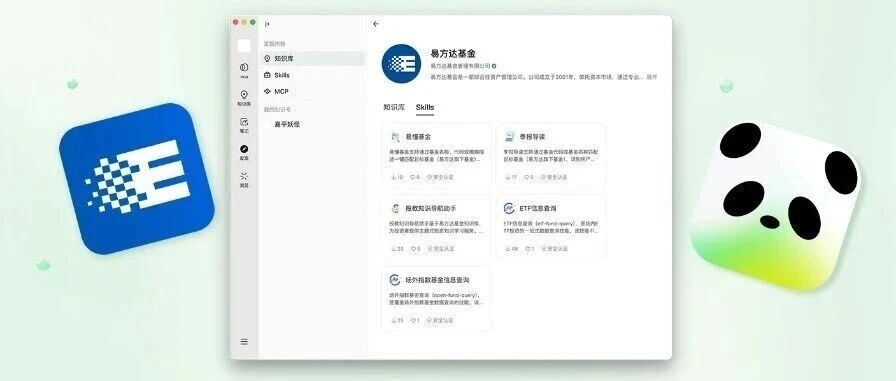Image resolution: width=896 pixels, height=381 pixels.
Task: Click download count on 易懂基金 card
Action: coord(397,177)
